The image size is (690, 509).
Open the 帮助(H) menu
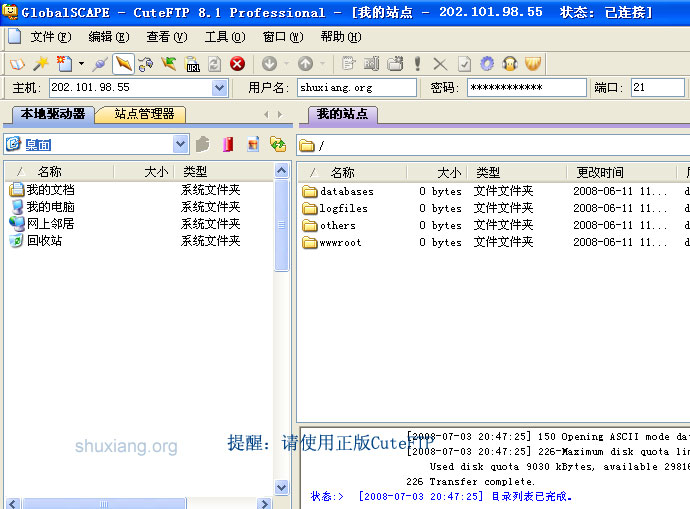click(x=341, y=37)
